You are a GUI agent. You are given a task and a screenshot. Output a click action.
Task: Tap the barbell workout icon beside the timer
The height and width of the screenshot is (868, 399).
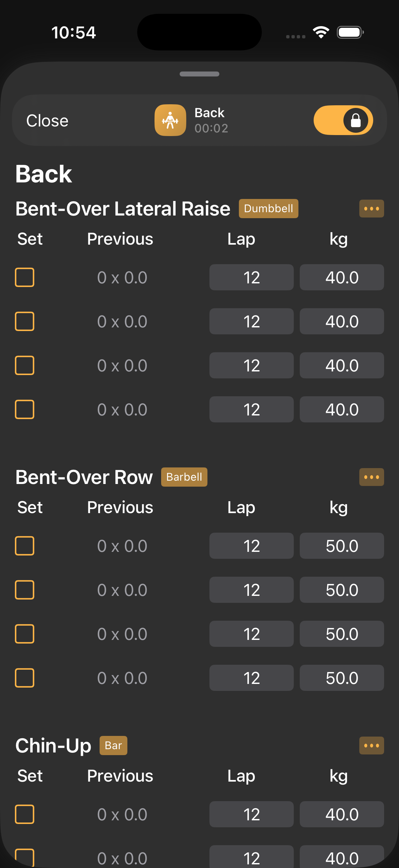click(x=170, y=120)
